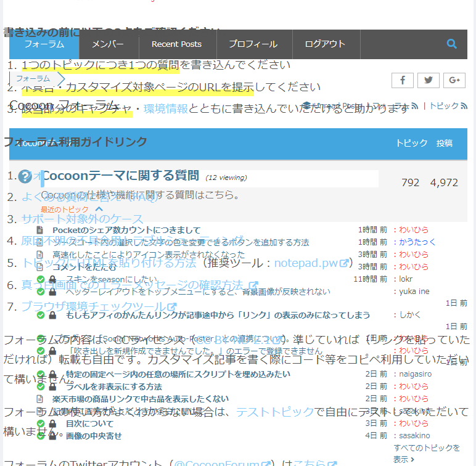Click the search magnifier icon in the navigation bar
This screenshot has width=476, height=466.
pos(451,44)
